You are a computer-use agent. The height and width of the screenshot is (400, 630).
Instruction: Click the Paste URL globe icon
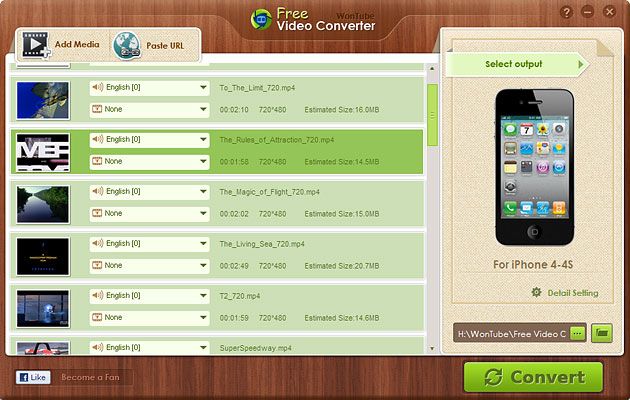coord(127,45)
